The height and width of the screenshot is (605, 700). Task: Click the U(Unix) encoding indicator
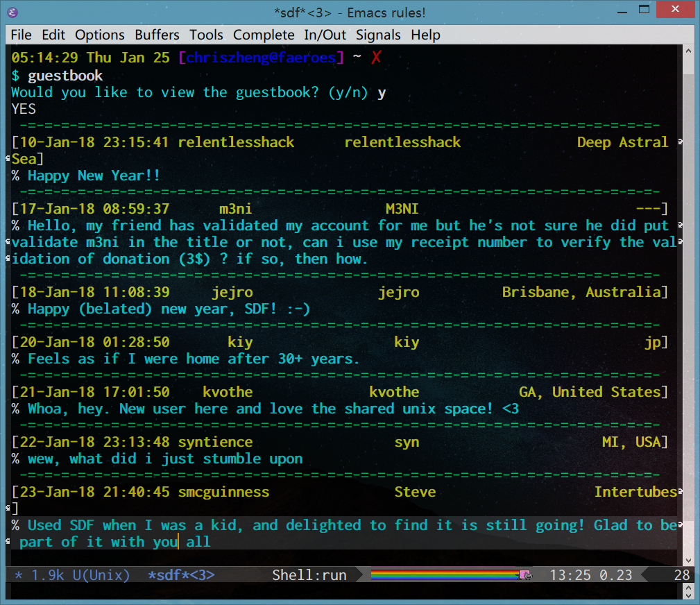coord(101,575)
